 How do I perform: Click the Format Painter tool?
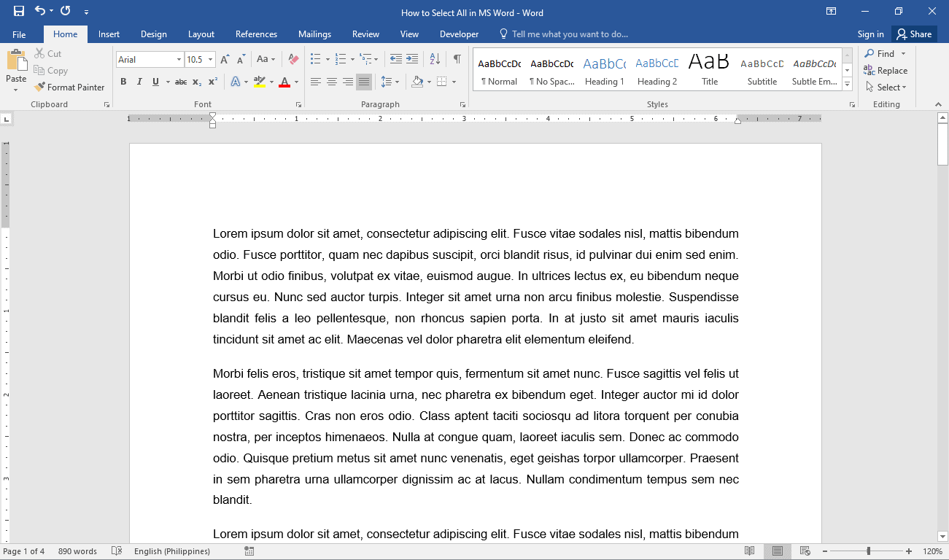click(x=69, y=87)
